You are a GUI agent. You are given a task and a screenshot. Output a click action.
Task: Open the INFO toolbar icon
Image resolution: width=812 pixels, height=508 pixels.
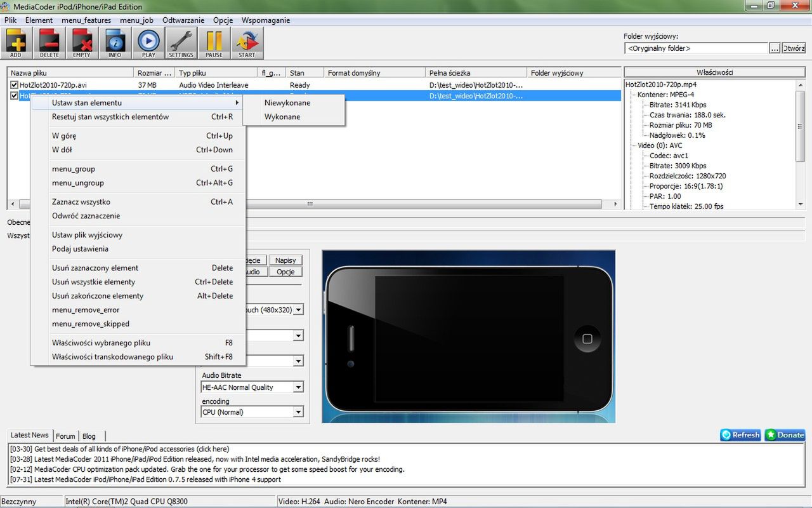115,44
